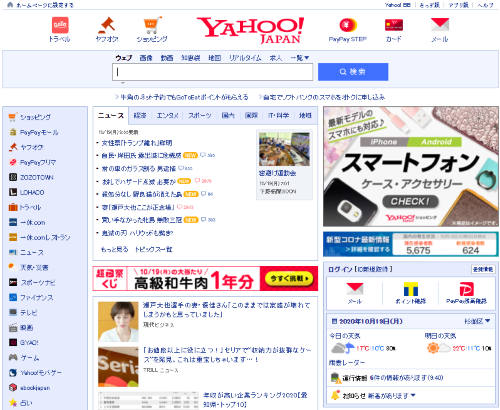Open ゲーム controller icon in the sidebar
500x410 pixels.
[13, 358]
